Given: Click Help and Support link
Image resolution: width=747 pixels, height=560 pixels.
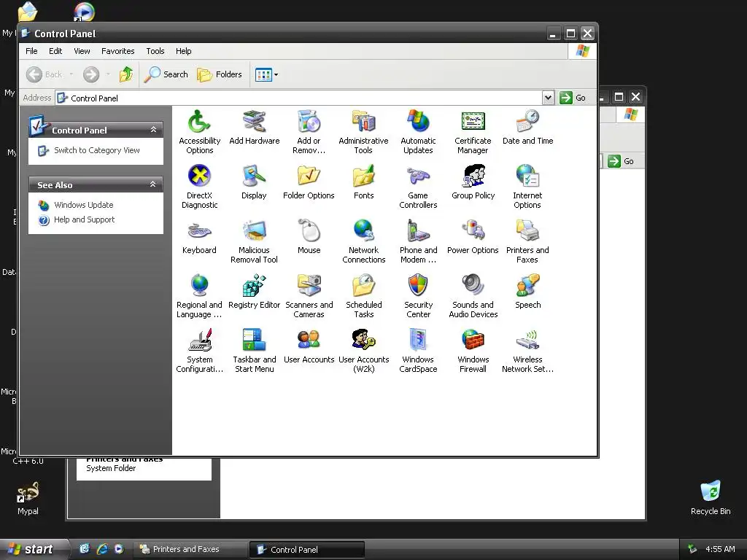Looking at the screenshot, I should 85,219.
